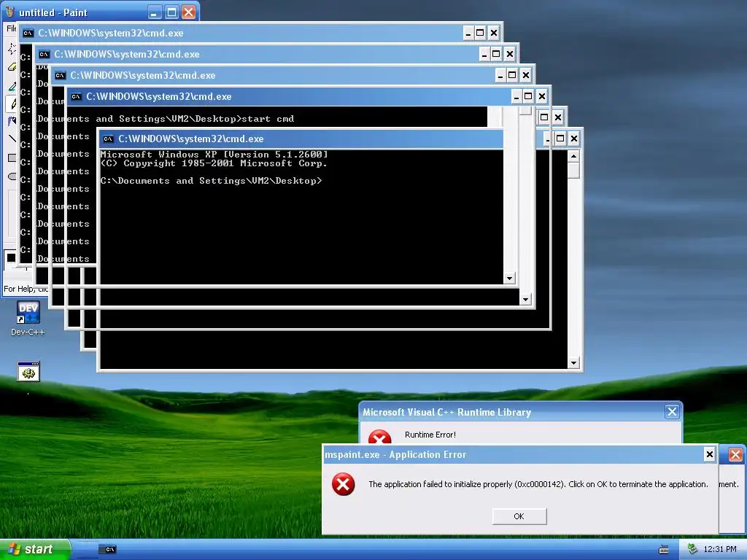This screenshot has height=560, width=747.
Task: Select the Free-Form Select tool in Paint
Action: tap(12, 48)
